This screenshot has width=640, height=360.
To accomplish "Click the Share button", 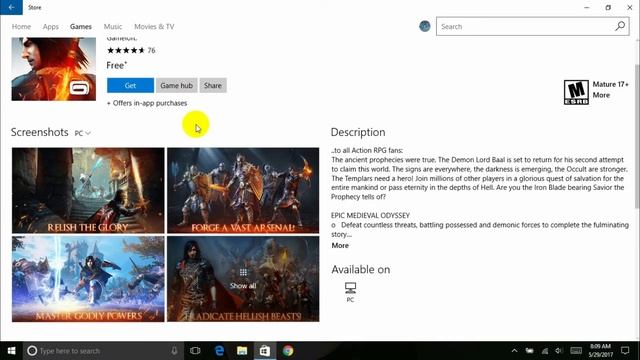I will tap(213, 85).
